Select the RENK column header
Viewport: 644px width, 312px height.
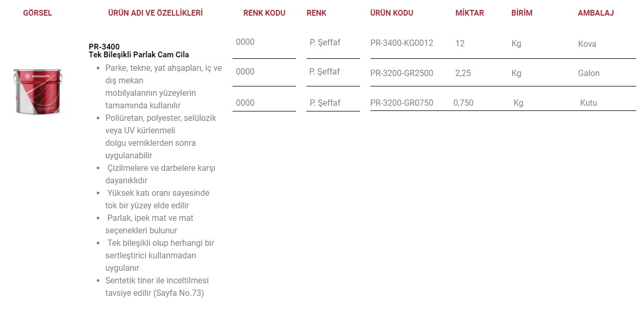[x=316, y=13]
